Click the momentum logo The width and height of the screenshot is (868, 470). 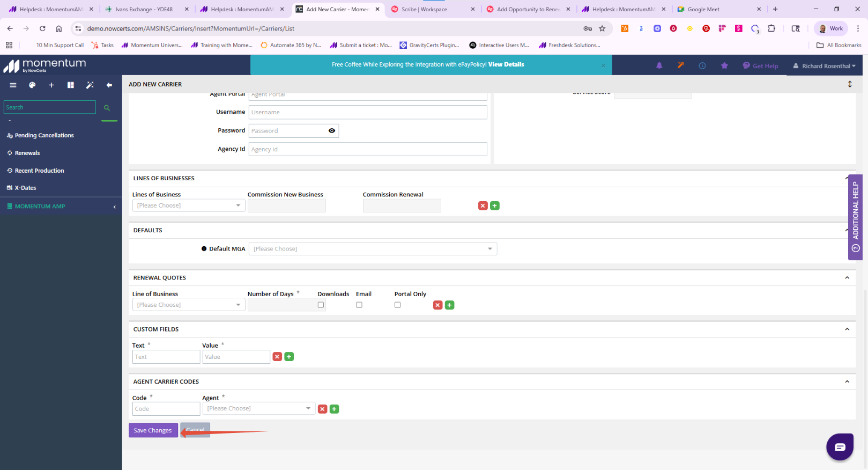pos(44,65)
